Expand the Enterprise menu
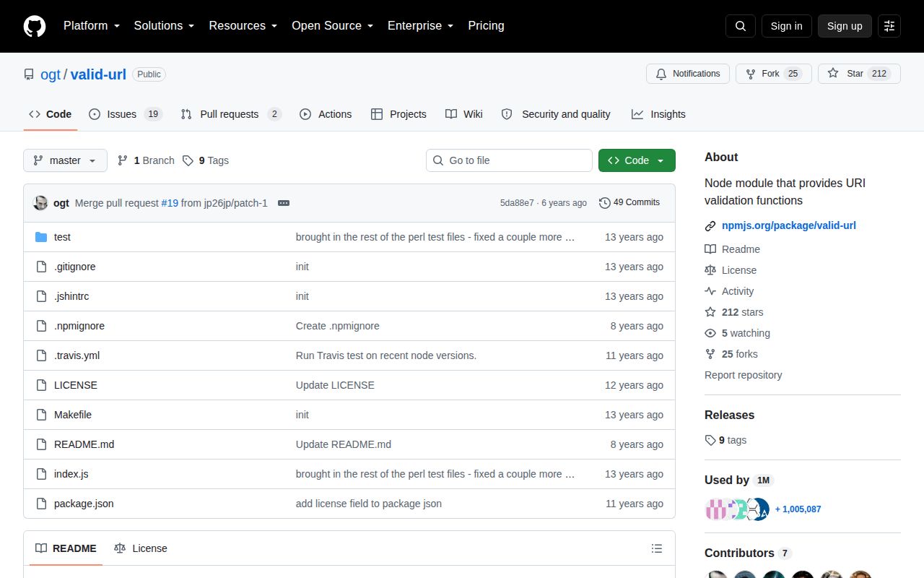 coord(420,26)
